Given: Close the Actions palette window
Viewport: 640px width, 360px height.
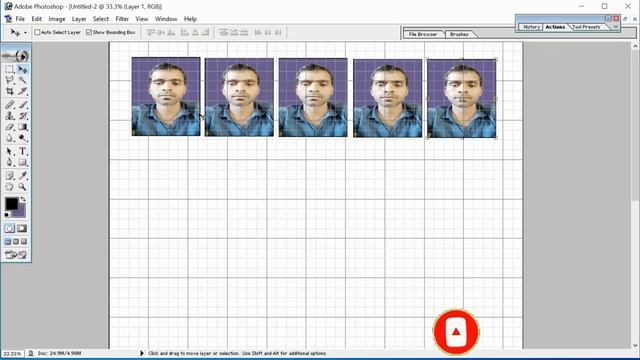Looking at the screenshot, I should click(616, 18).
